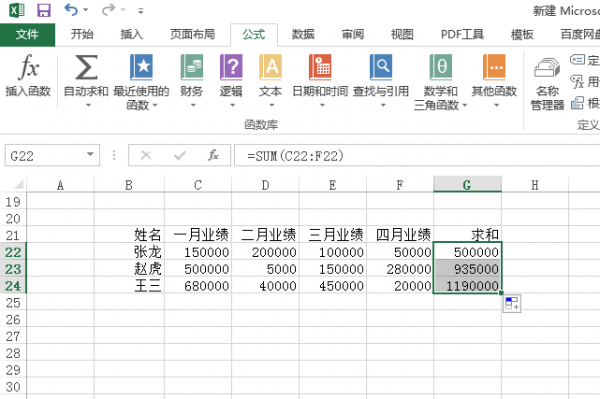This screenshot has height=399, width=600.
Task: Select cell with value 680000
Action: [x=198, y=285]
